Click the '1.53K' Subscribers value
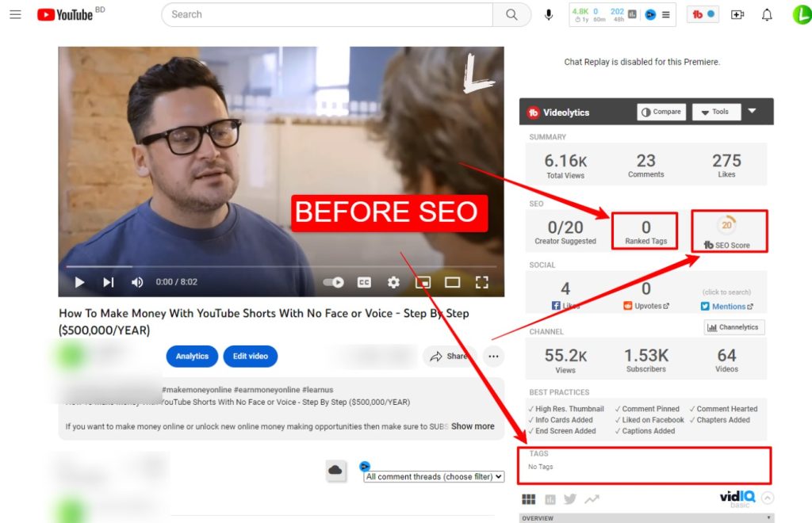This screenshot has height=523, width=812. click(645, 355)
